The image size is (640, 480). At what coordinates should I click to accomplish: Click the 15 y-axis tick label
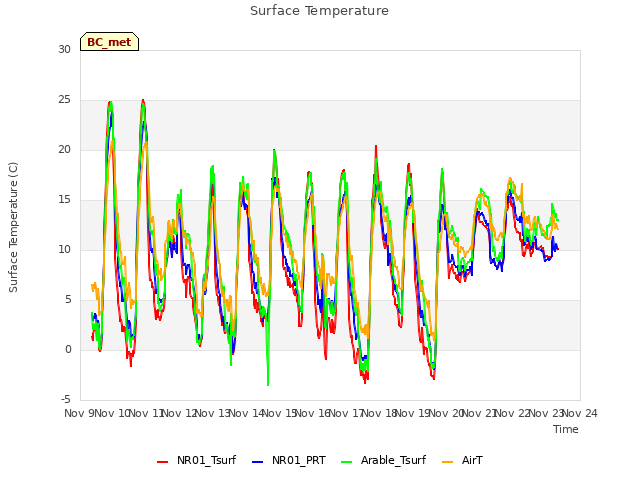(x=64, y=200)
